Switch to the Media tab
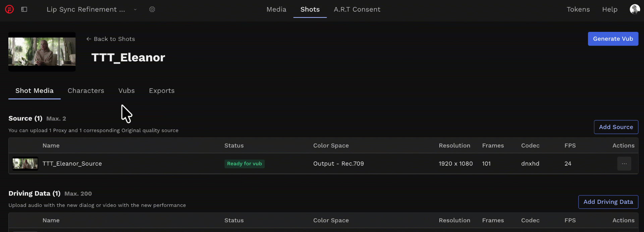Viewport: 644px width, 232px height. (x=276, y=9)
